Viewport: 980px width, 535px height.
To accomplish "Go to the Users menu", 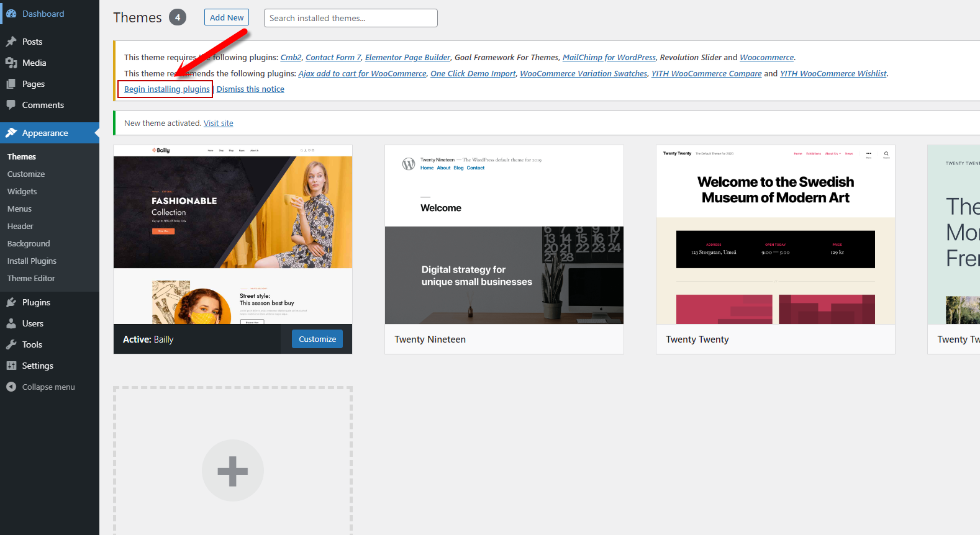I will (50, 323).
